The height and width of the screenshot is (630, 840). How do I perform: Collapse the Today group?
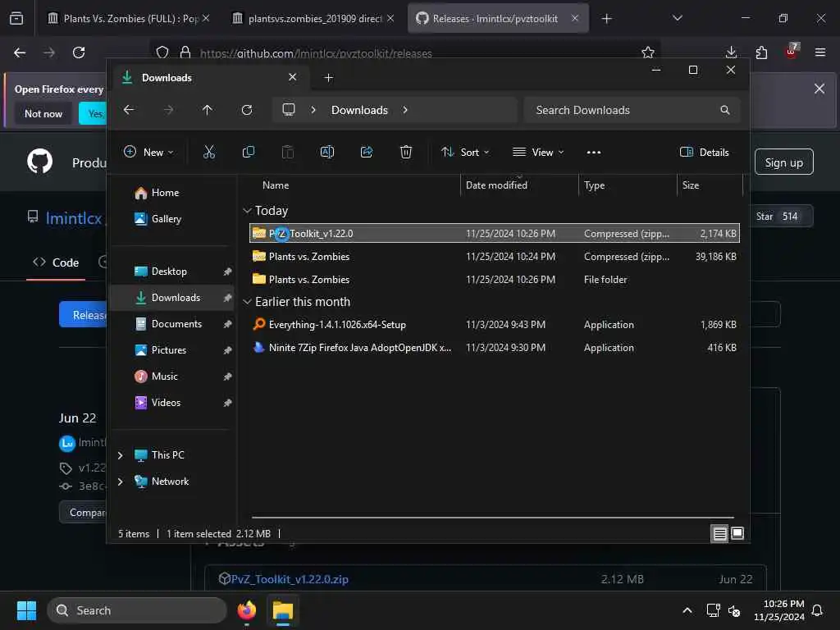pyautogui.click(x=247, y=211)
